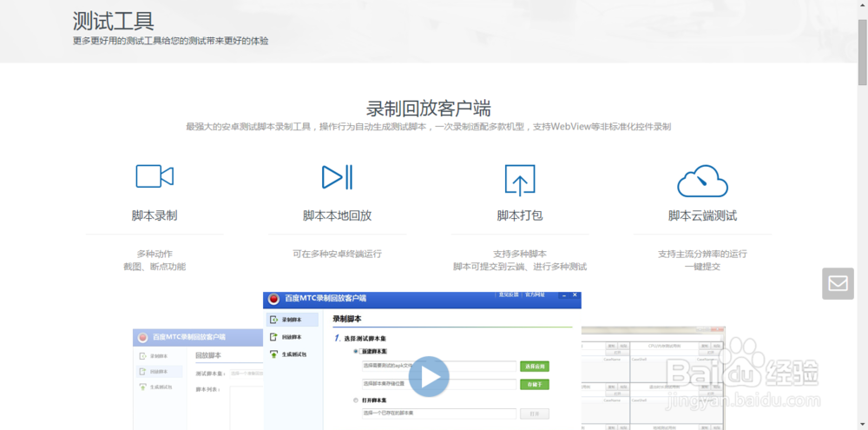Click the red record logo in the front MTC window title
The image size is (868, 430).
point(273,299)
